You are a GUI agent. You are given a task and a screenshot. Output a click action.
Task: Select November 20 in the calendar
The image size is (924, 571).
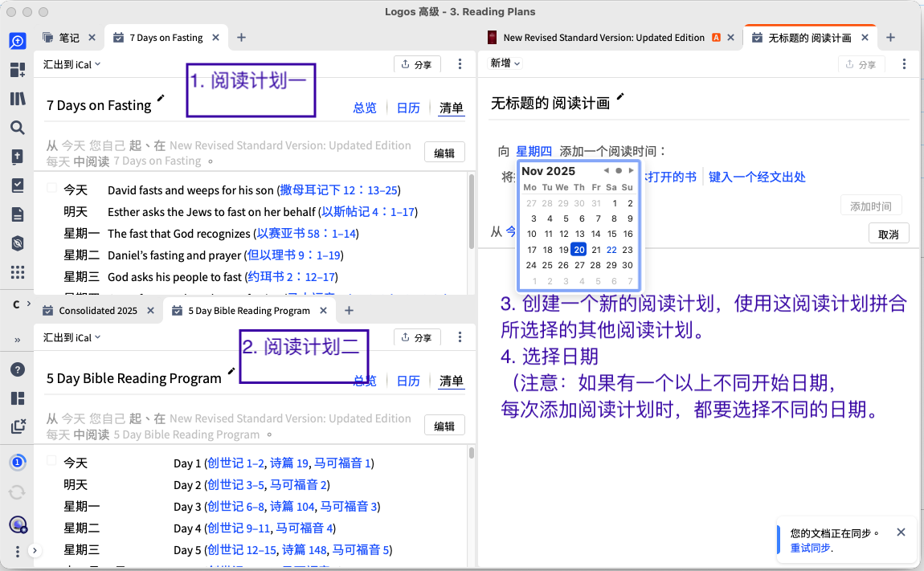pos(579,250)
